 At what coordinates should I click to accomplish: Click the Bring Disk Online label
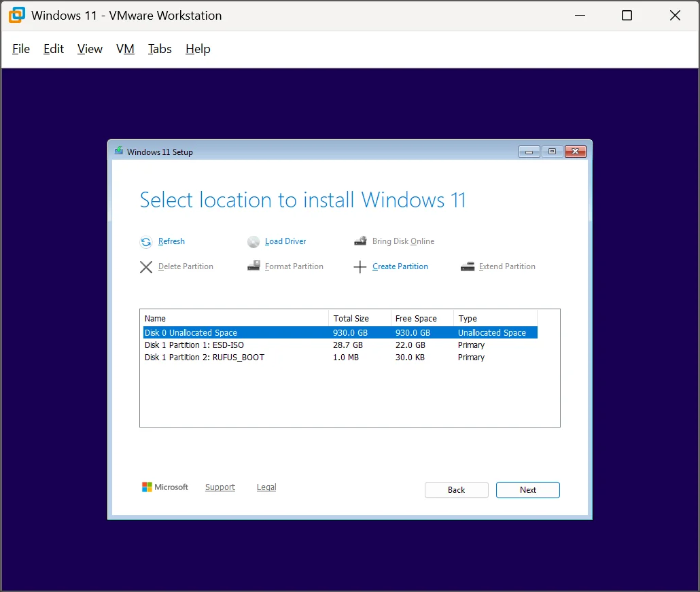[x=403, y=241]
